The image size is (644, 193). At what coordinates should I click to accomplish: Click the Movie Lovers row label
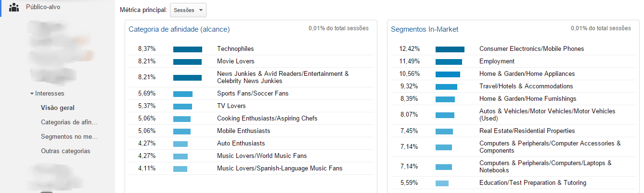click(236, 61)
